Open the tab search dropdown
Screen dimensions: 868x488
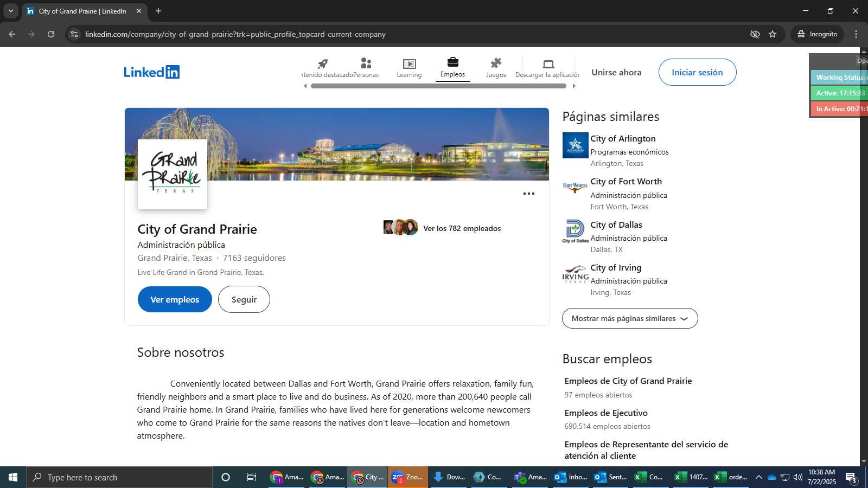(x=10, y=11)
